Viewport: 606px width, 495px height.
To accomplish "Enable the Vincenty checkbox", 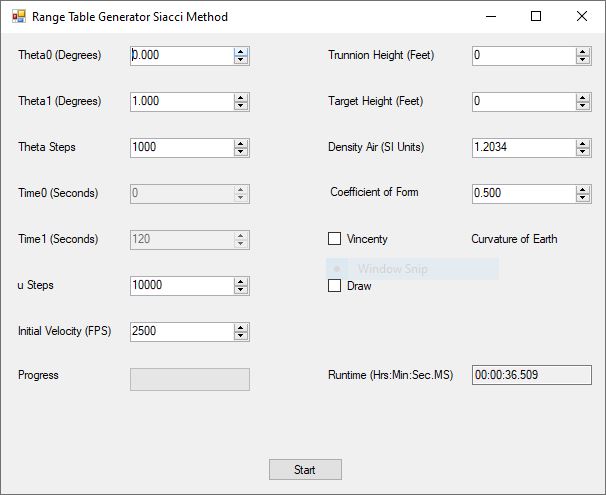I will coord(334,238).
